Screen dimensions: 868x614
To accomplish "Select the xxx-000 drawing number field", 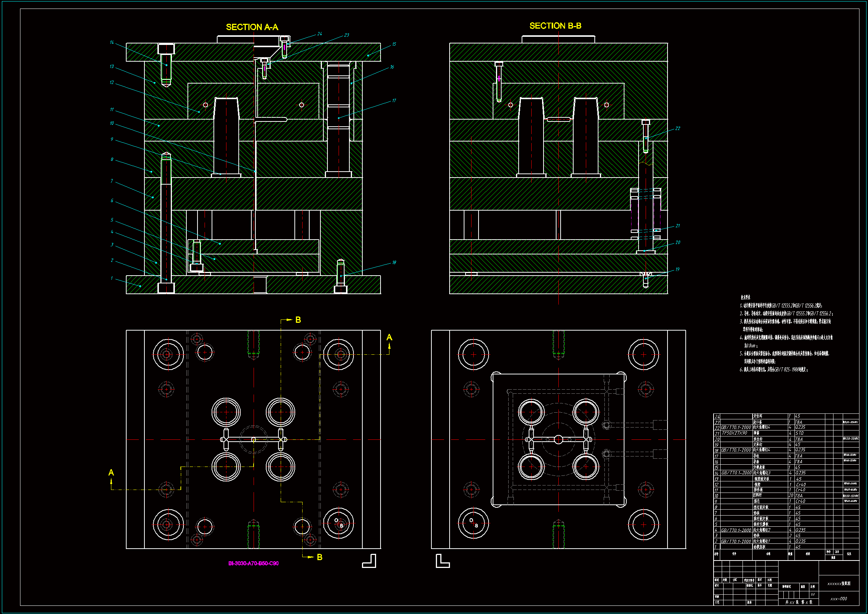I will 839,599.
